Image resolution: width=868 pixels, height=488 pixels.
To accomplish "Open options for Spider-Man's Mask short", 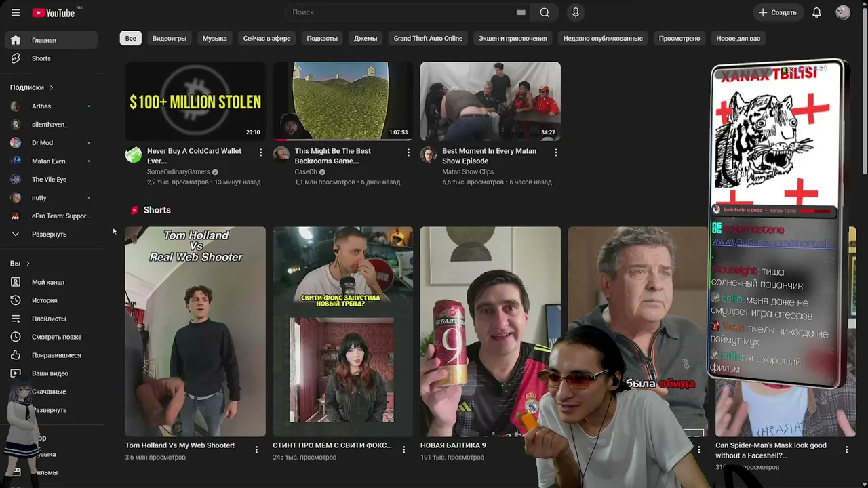I will point(846,449).
